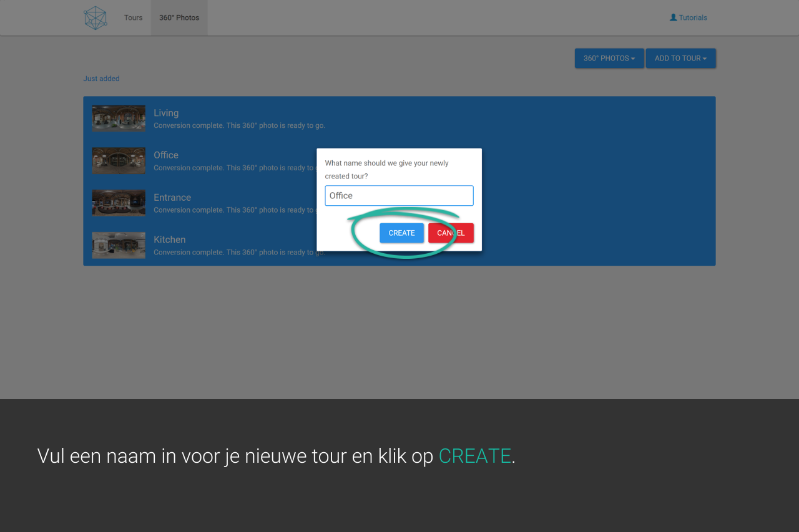Click the Office photo title in list
Image resolution: width=799 pixels, height=532 pixels.
tap(166, 155)
